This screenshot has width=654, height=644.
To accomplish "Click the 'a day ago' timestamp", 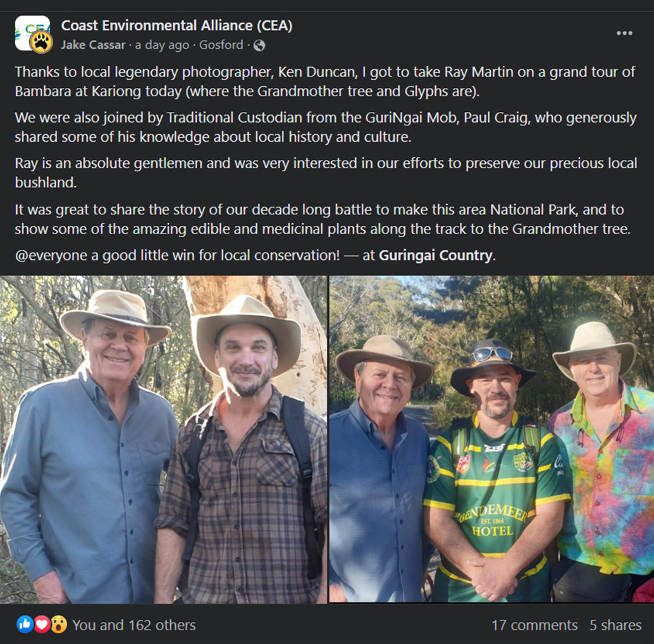I will pos(162,45).
